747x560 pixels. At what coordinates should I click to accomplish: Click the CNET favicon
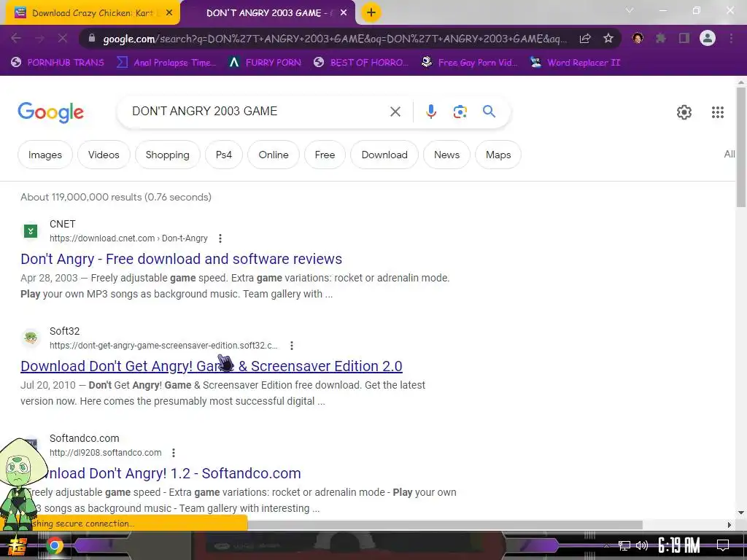31,231
